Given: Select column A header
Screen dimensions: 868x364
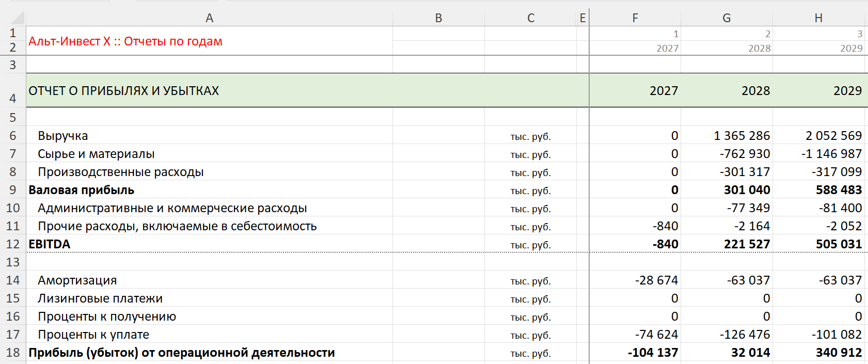Looking at the screenshot, I should pos(209,18).
